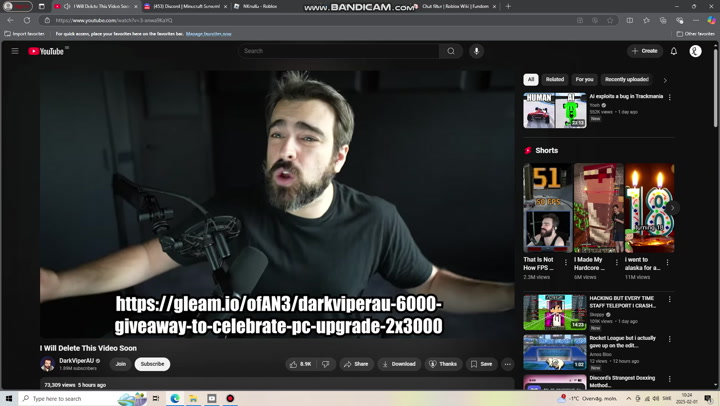Open the Copilot icon in the browser toolbar
Viewport: 720px width, 406px height.
(711, 20)
